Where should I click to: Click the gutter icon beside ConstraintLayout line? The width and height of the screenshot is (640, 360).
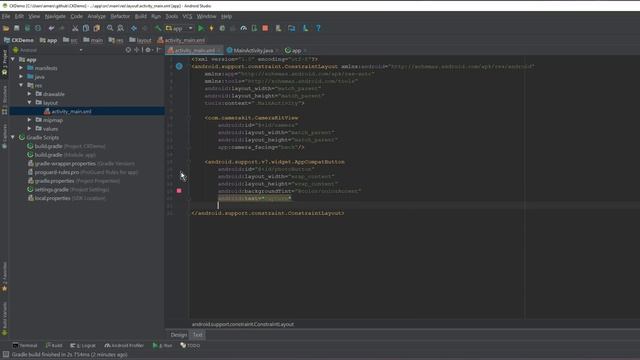(179, 66)
